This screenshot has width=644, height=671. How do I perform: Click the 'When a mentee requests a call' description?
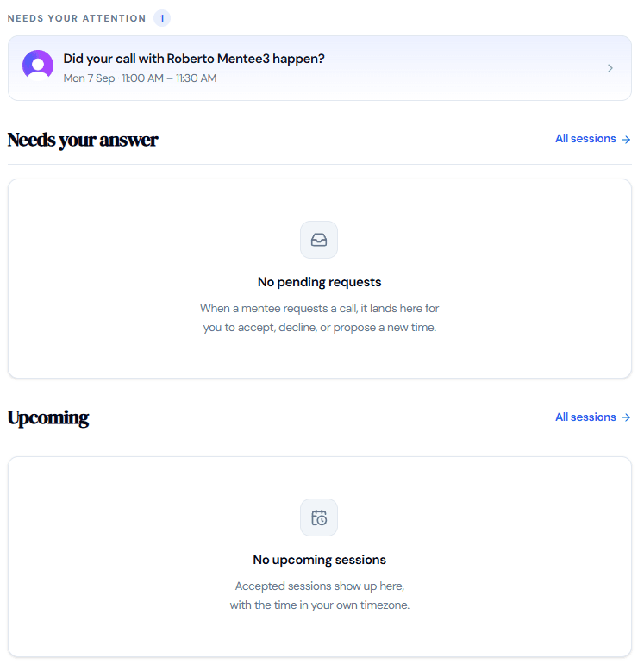click(x=322, y=310)
